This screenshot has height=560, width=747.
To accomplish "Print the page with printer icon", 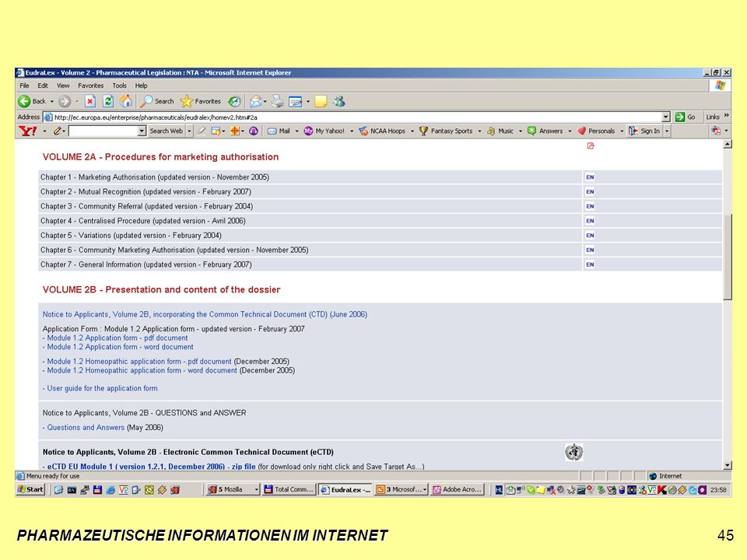I will (x=278, y=101).
